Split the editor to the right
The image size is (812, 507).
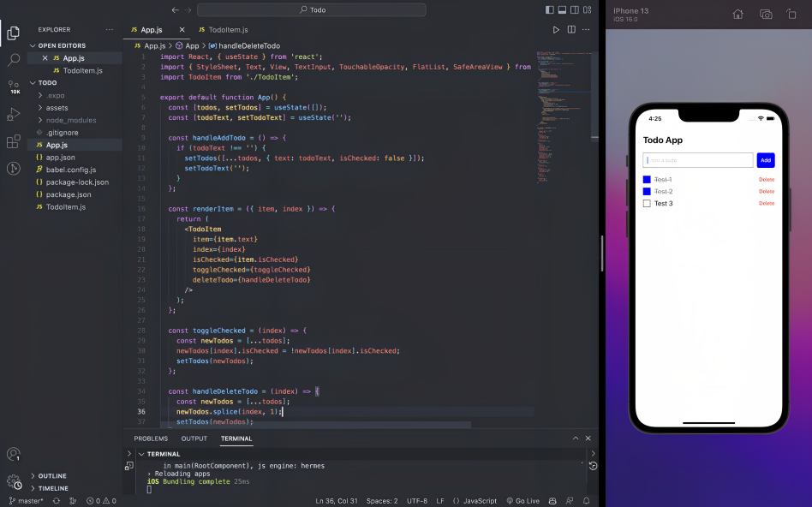571,29
